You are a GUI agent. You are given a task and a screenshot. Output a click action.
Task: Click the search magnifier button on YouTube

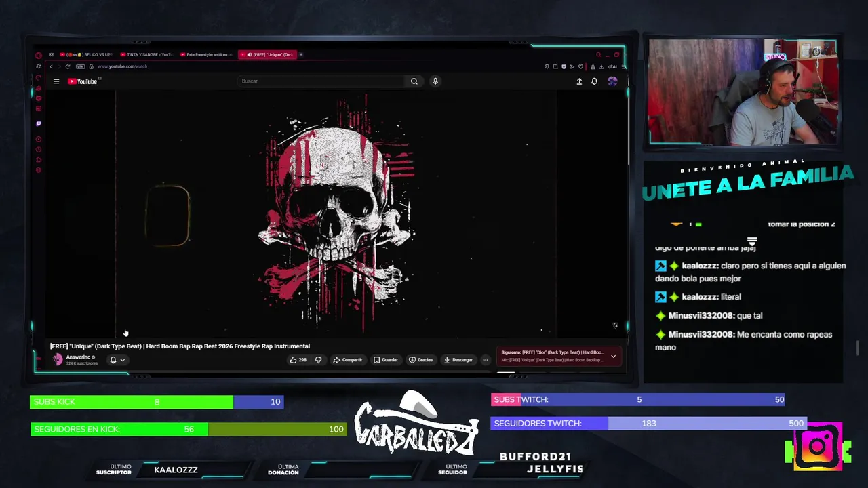pos(414,81)
